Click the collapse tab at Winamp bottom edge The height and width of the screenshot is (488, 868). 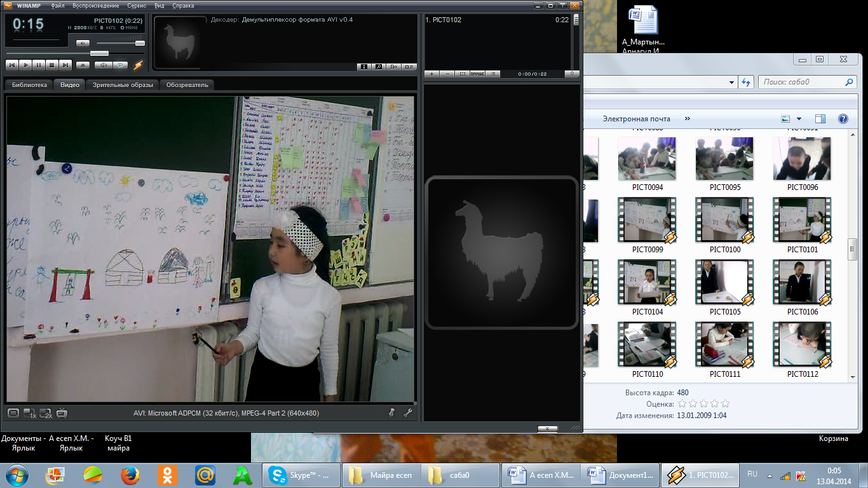pos(547,428)
